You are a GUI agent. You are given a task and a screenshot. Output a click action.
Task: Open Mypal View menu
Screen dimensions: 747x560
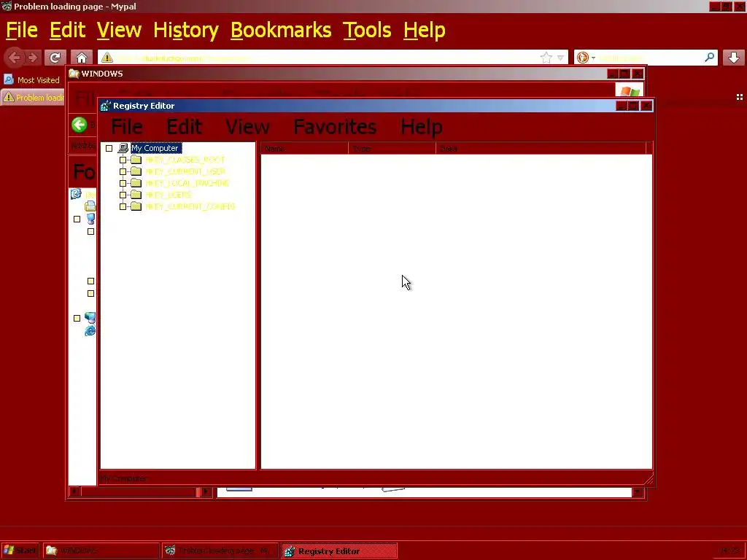point(119,30)
